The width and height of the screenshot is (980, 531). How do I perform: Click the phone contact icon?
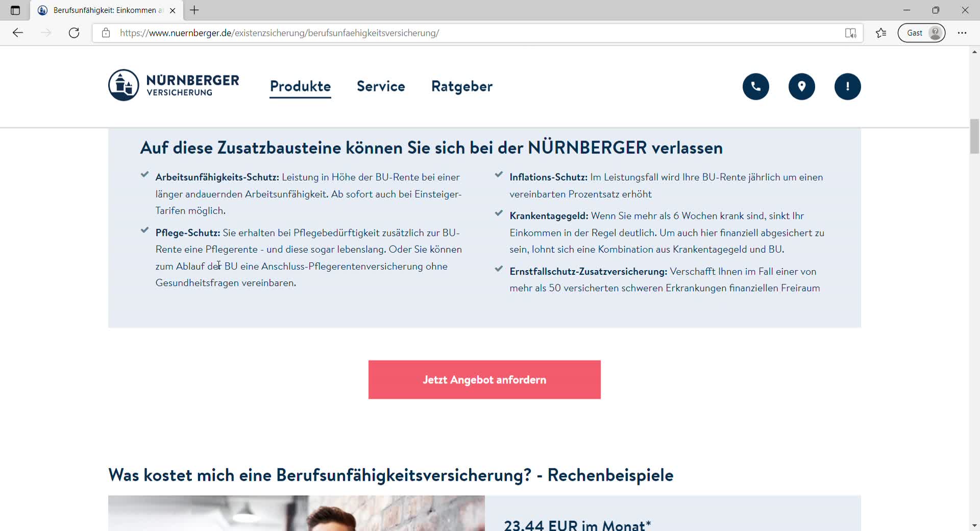(755, 87)
